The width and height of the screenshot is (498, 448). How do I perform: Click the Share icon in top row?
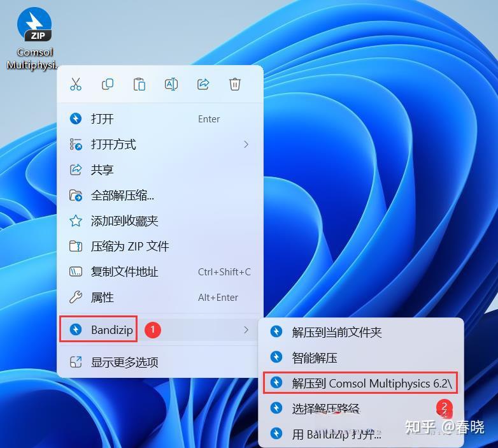pyautogui.click(x=203, y=84)
